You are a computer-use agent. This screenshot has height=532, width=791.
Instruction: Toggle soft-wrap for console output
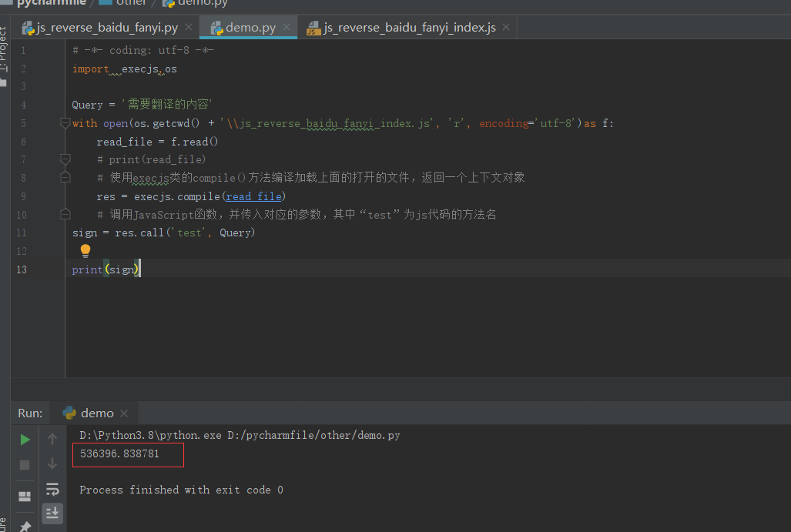pyautogui.click(x=52, y=488)
